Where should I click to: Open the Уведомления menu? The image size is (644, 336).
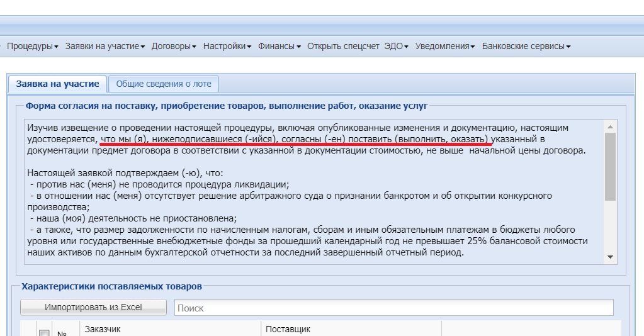(x=446, y=46)
